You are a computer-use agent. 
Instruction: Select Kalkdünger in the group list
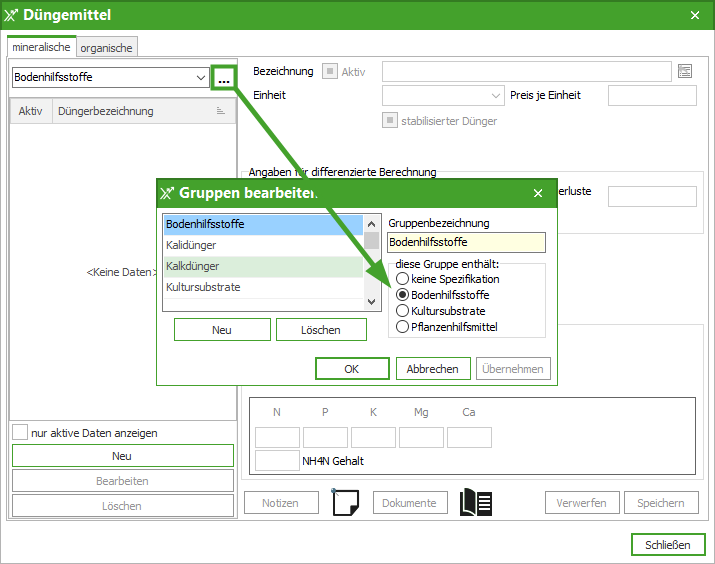[263, 266]
